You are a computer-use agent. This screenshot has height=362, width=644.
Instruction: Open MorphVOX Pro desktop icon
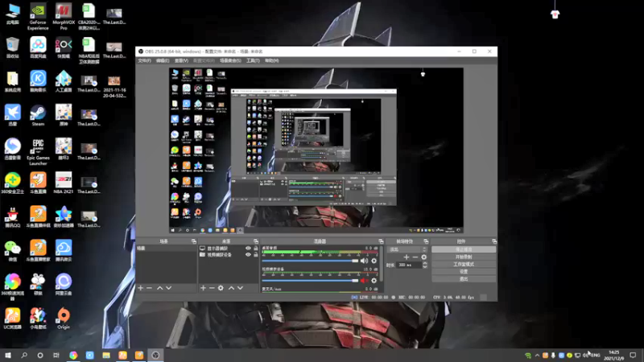pos(64,17)
